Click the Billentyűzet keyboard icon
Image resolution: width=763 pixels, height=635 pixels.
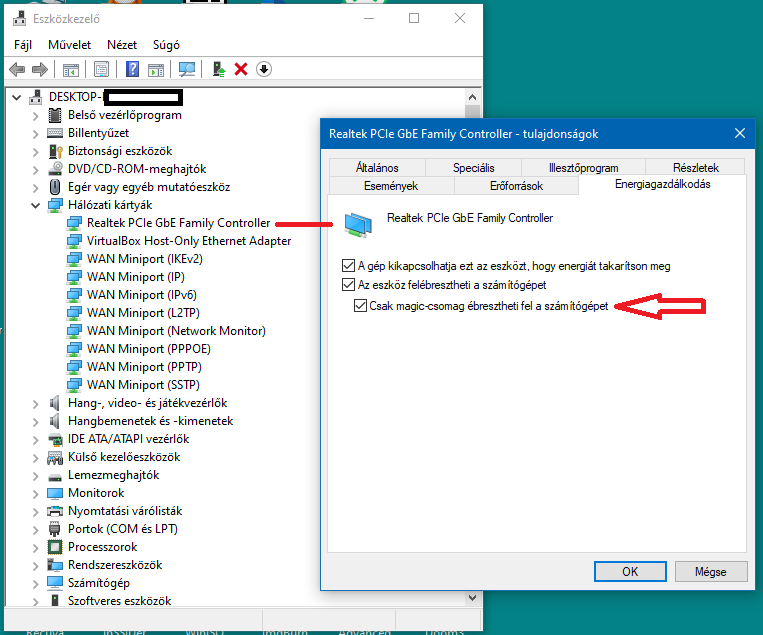tap(55, 133)
